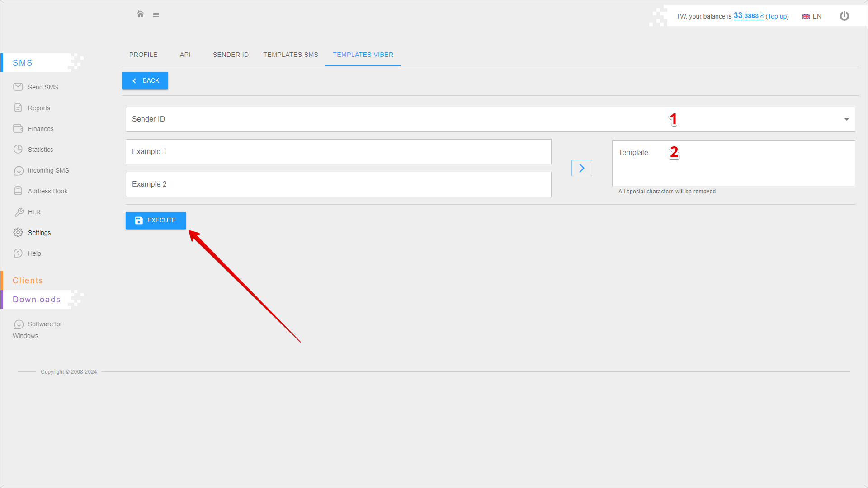Click the power logout icon

point(844,16)
